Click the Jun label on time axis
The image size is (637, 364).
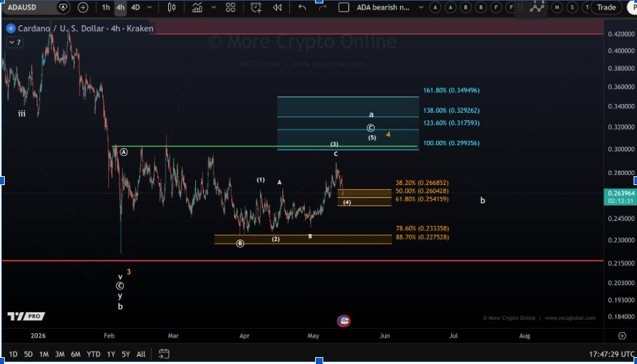(x=385, y=335)
